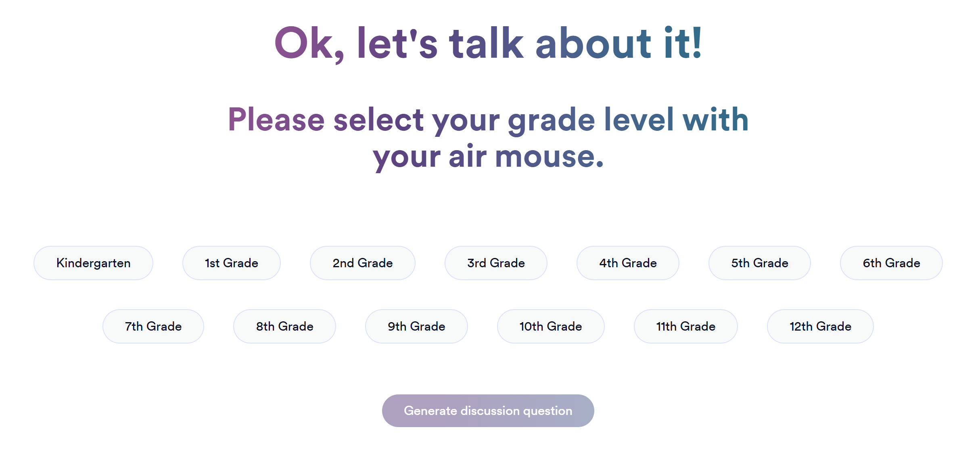The image size is (980, 461).
Task: Choose 1st Grade as grade level
Action: [231, 263]
